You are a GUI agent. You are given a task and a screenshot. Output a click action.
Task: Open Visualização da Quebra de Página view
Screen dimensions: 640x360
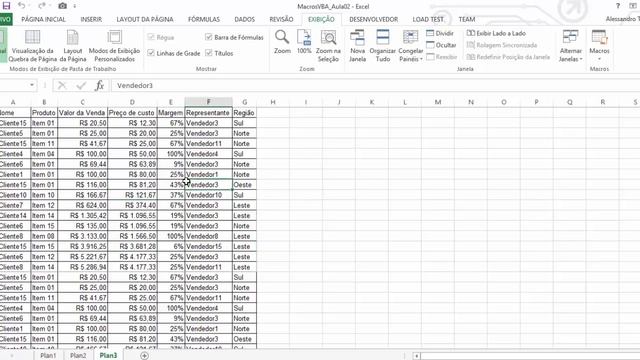point(33,46)
